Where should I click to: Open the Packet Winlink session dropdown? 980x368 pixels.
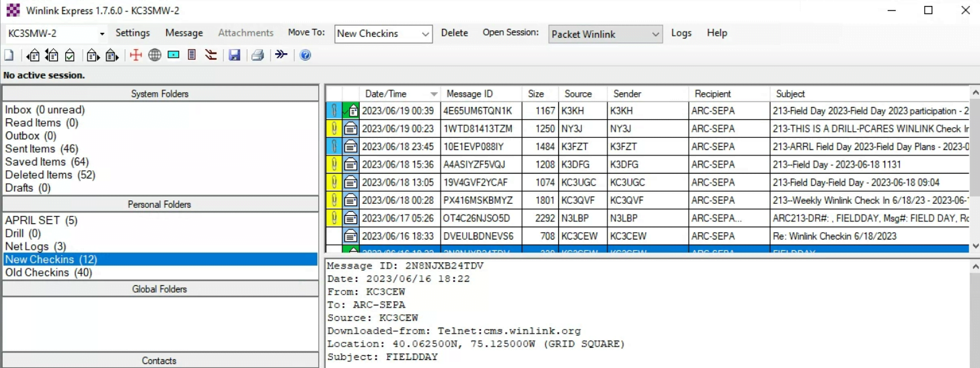pos(655,34)
